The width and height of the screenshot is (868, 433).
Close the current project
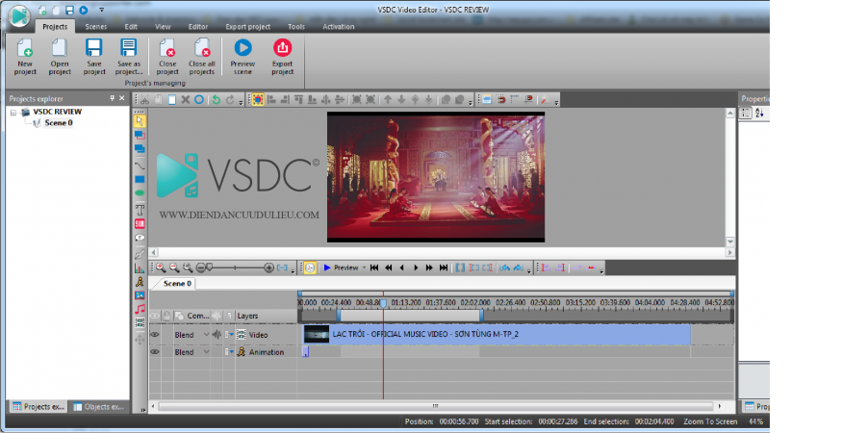tap(167, 57)
